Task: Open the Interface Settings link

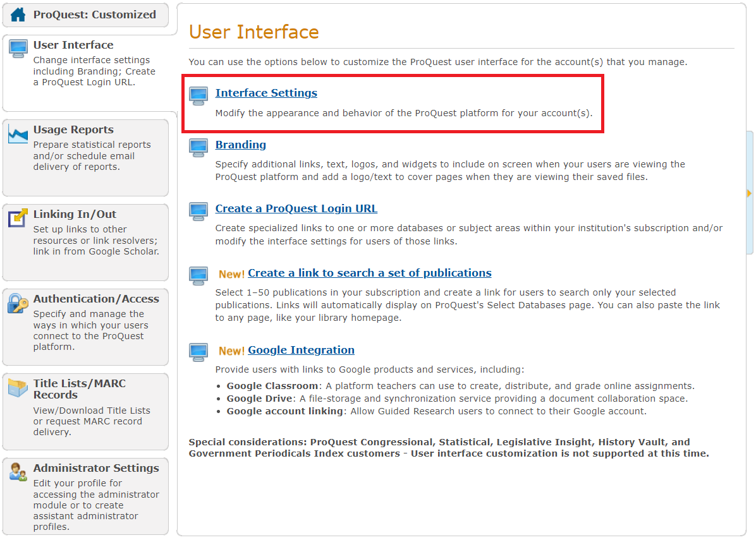Action: click(x=266, y=93)
